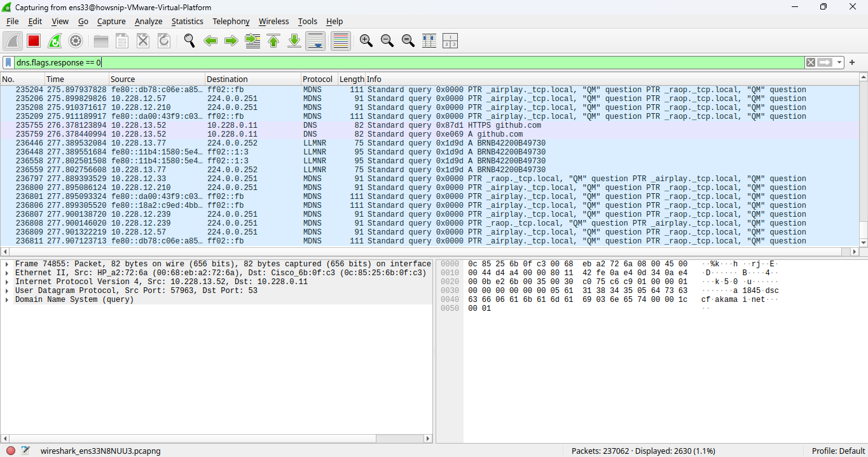Sort packets by the Source column
The image size is (868, 457).
(x=156, y=79)
